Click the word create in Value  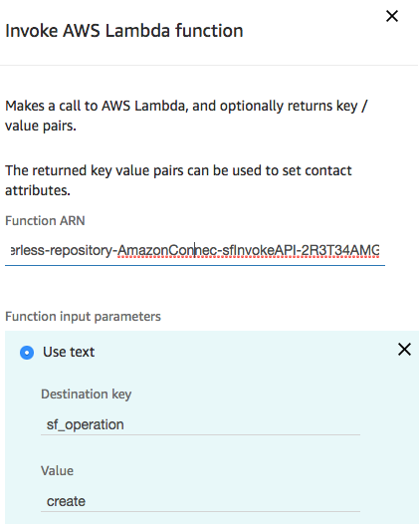point(66,501)
